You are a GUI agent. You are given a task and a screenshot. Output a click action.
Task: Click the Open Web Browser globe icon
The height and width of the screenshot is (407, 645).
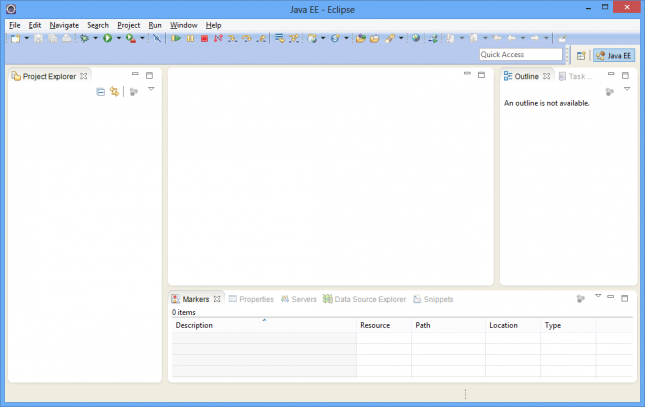416,38
